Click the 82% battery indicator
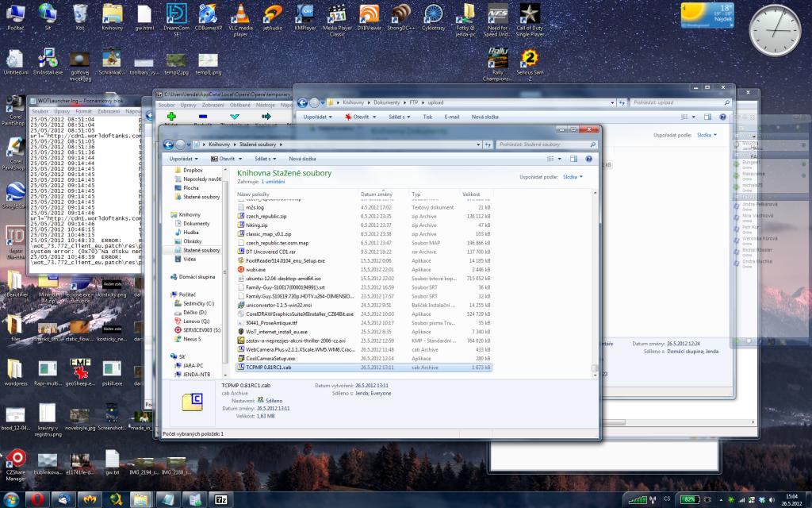This screenshot has width=812, height=508. 689,500
